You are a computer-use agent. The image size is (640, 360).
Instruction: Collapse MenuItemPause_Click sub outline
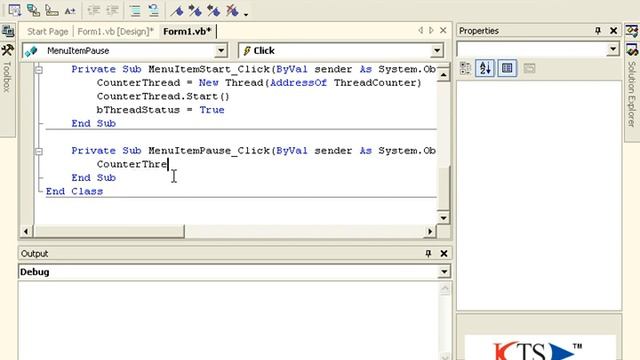point(39,151)
